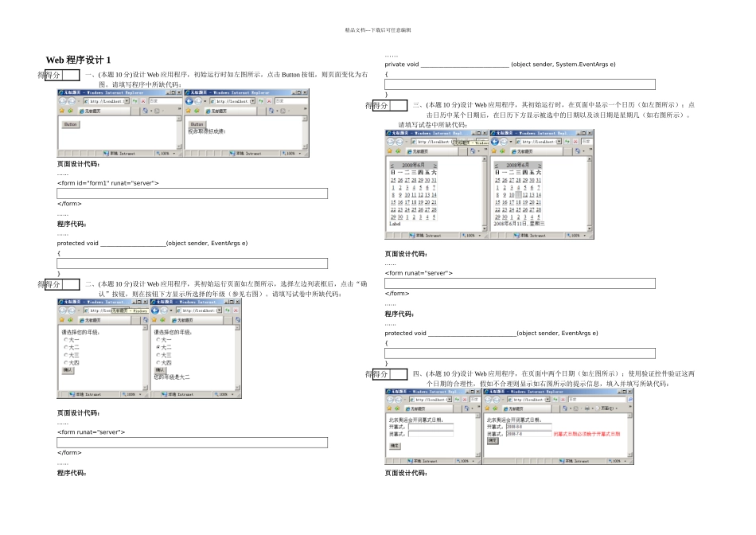Screen dimensions: 756x535
Task: Click Stop X icon in question 1 left browser
Action: [x=143, y=101]
